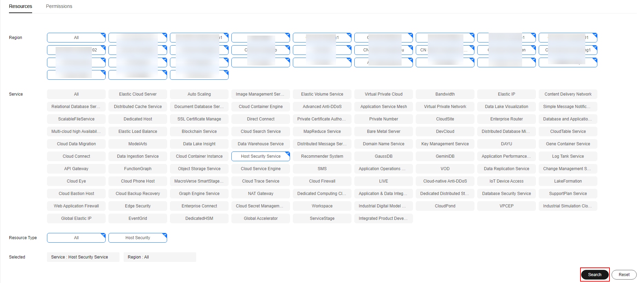Select Private Number service

point(384,119)
